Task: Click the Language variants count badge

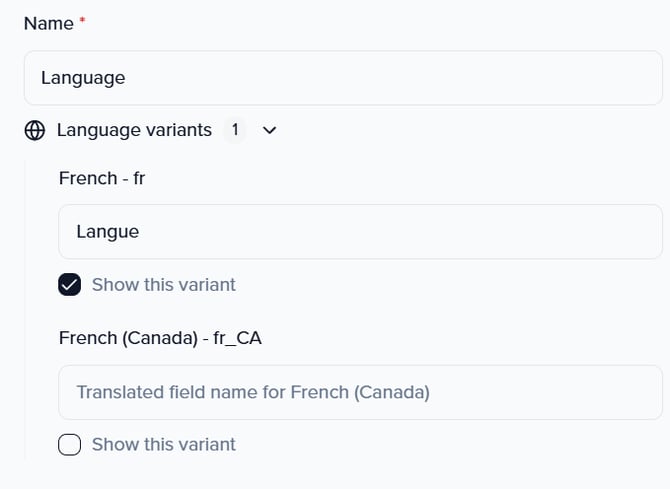Action: (x=234, y=130)
